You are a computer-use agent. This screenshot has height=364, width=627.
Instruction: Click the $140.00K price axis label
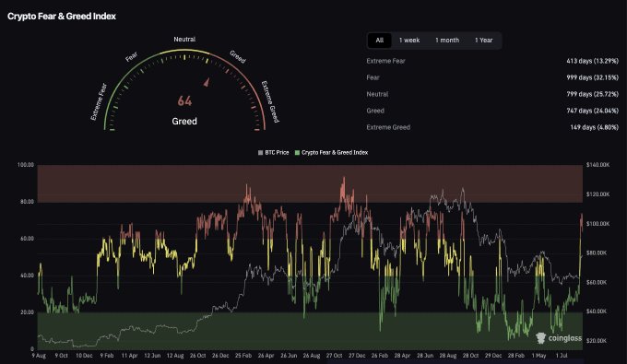coord(598,165)
